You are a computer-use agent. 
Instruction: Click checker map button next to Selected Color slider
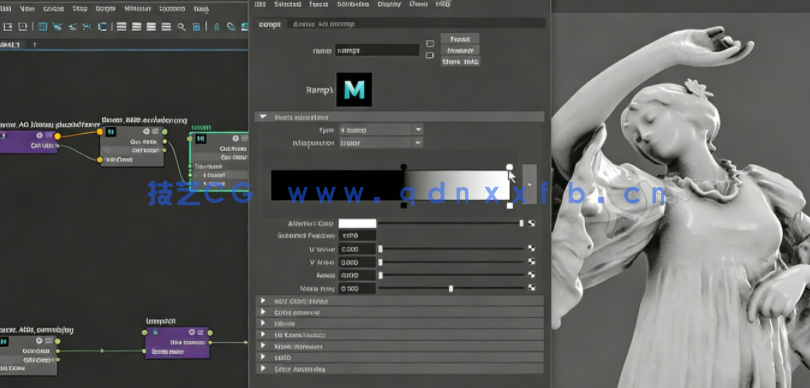532,223
